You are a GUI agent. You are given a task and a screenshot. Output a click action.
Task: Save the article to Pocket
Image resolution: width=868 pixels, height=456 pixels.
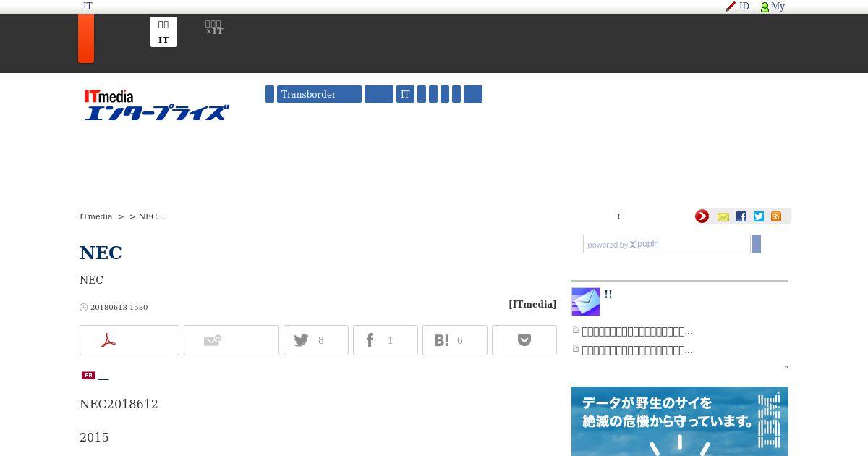click(x=524, y=340)
